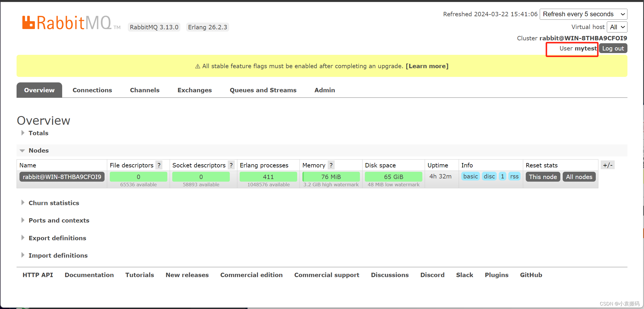The width and height of the screenshot is (644, 309).
Task: Click the rabbit@WIN-8THBA9CFOI9 node name
Action: 62,177
